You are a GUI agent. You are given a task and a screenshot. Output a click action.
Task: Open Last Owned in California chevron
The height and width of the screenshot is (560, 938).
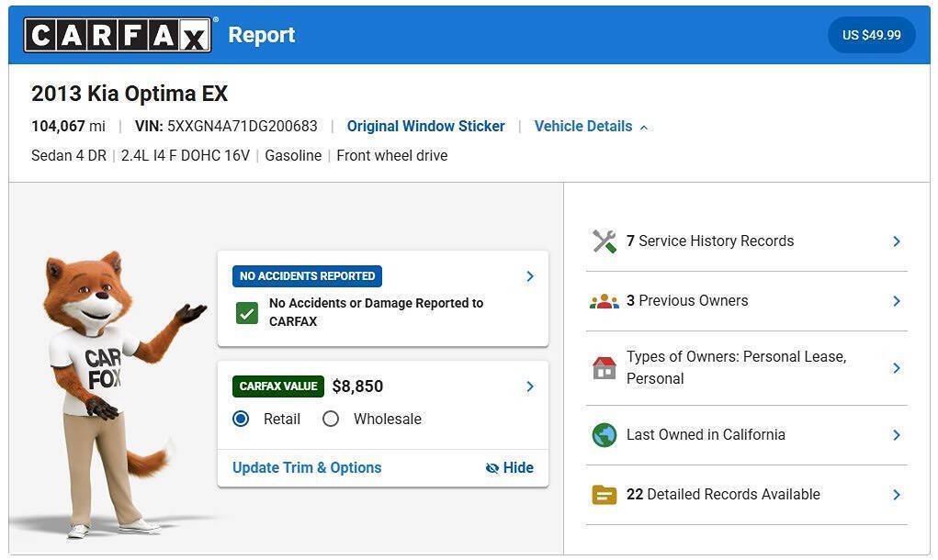click(896, 435)
